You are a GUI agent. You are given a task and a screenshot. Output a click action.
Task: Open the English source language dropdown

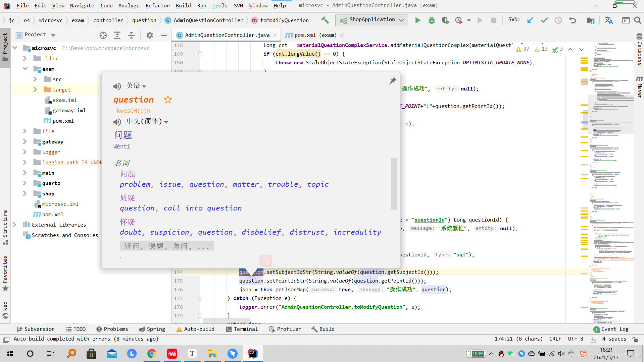[136, 86]
